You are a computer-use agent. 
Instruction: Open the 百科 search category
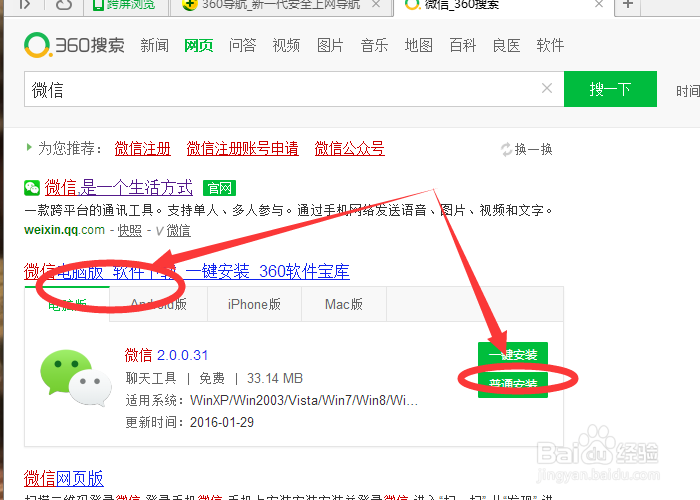pos(462,46)
